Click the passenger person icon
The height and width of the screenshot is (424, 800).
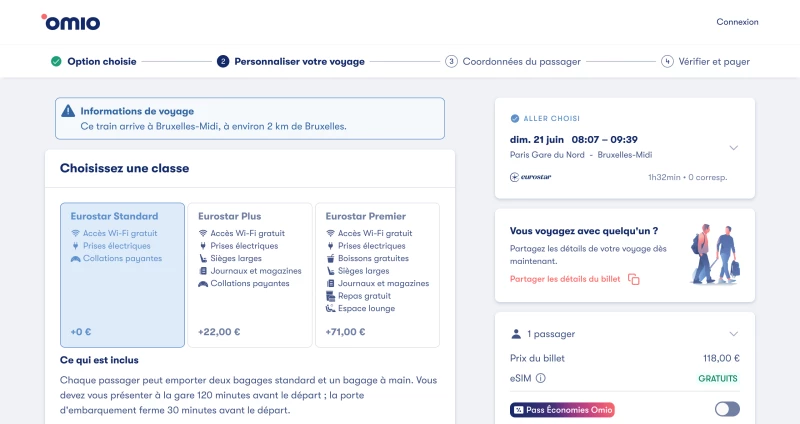coord(516,334)
